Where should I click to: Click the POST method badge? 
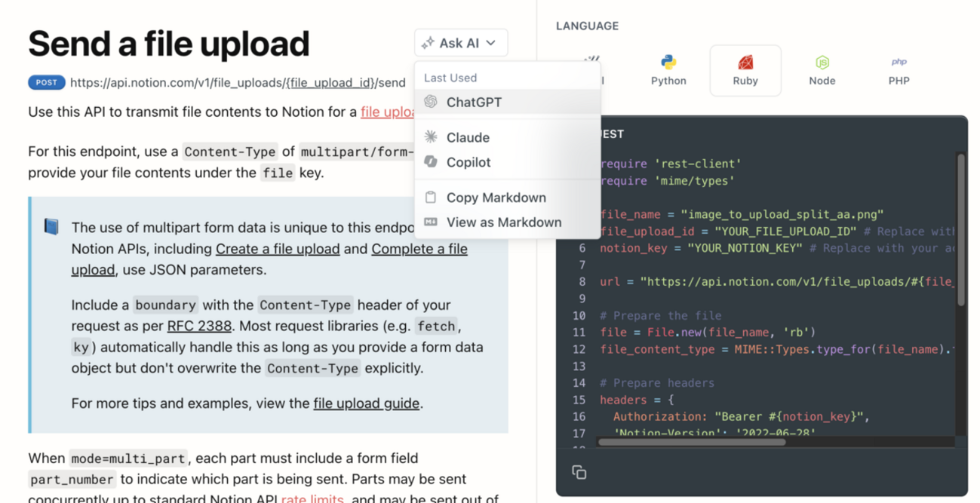(x=47, y=82)
